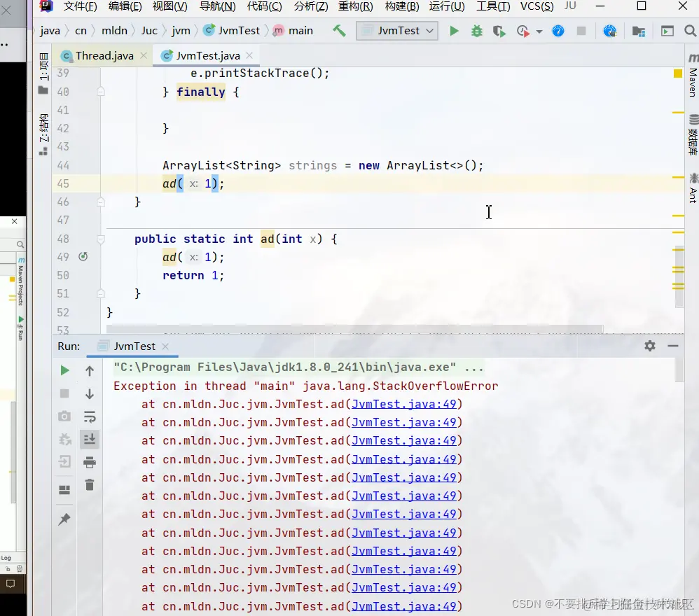This screenshot has height=616, width=699.
Task: Rerun JvmTest from Run panel
Action: (64, 370)
